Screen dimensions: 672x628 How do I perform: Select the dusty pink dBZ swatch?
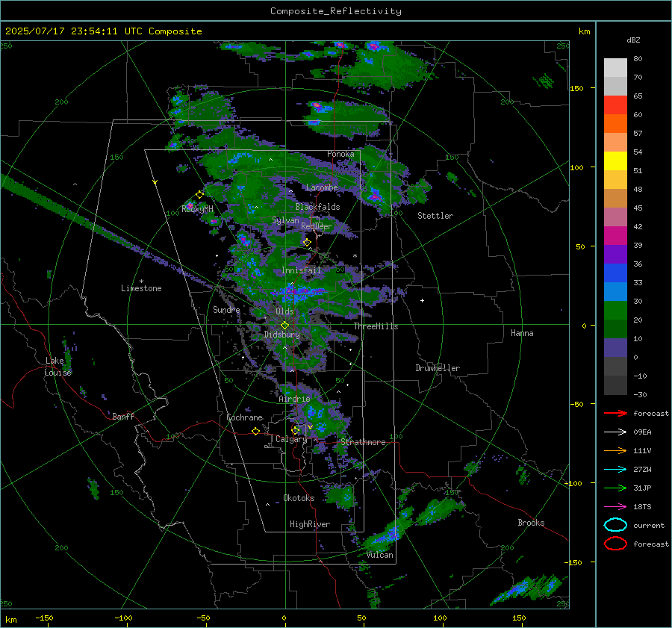pyautogui.click(x=615, y=217)
